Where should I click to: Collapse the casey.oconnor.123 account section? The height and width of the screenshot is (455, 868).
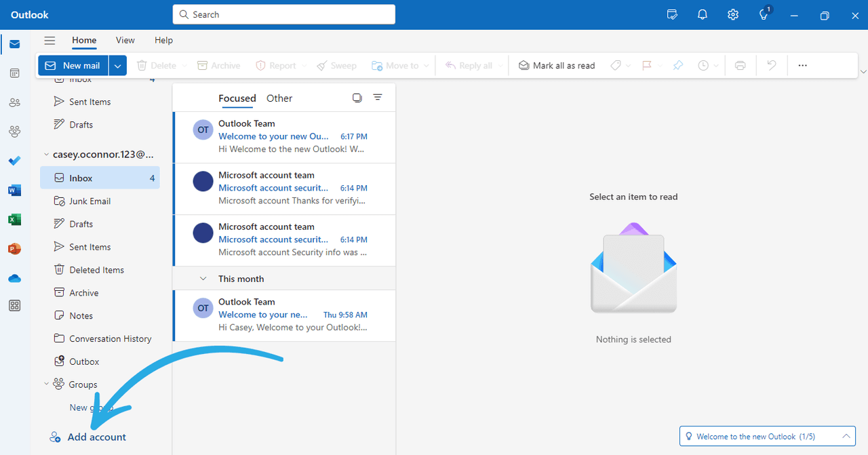coord(46,154)
